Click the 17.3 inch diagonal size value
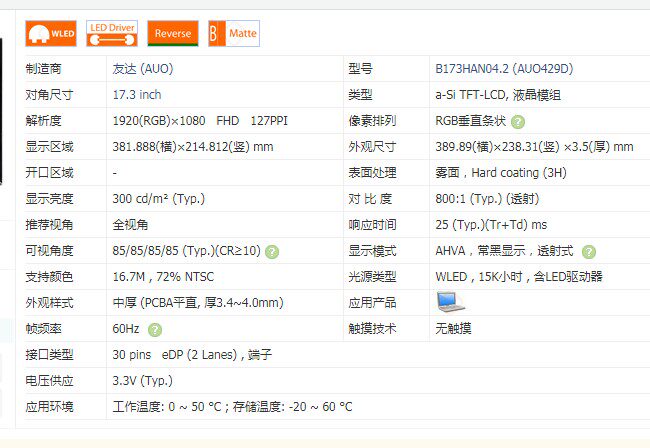Image resolution: width=650 pixels, height=448 pixels. point(137,95)
